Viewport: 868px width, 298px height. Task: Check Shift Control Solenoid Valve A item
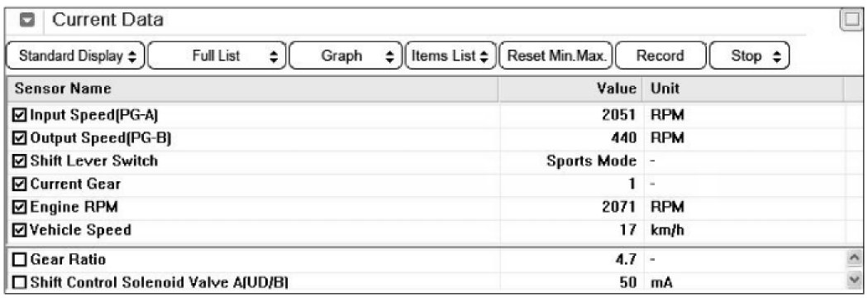[20, 282]
